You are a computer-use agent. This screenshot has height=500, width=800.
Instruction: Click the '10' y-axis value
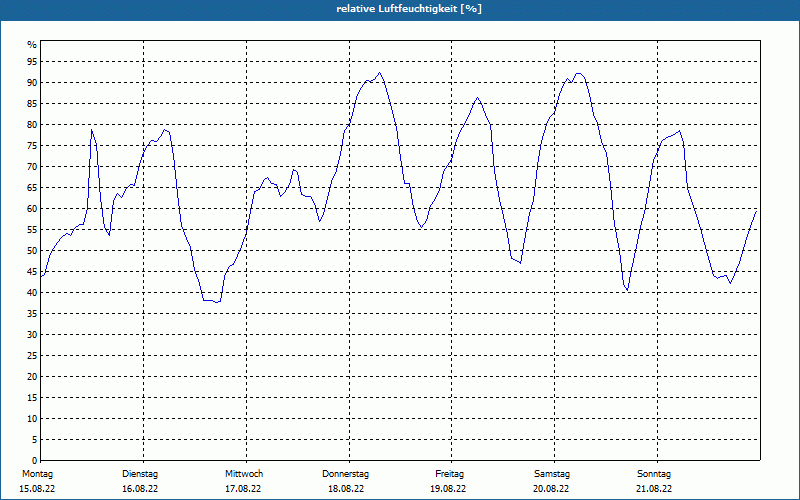click(x=32, y=419)
